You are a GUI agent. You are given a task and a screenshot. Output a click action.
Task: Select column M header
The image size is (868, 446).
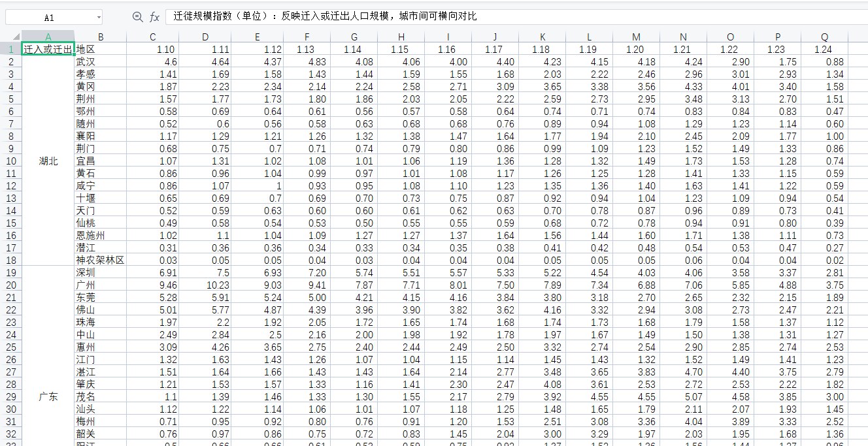point(637,37)
